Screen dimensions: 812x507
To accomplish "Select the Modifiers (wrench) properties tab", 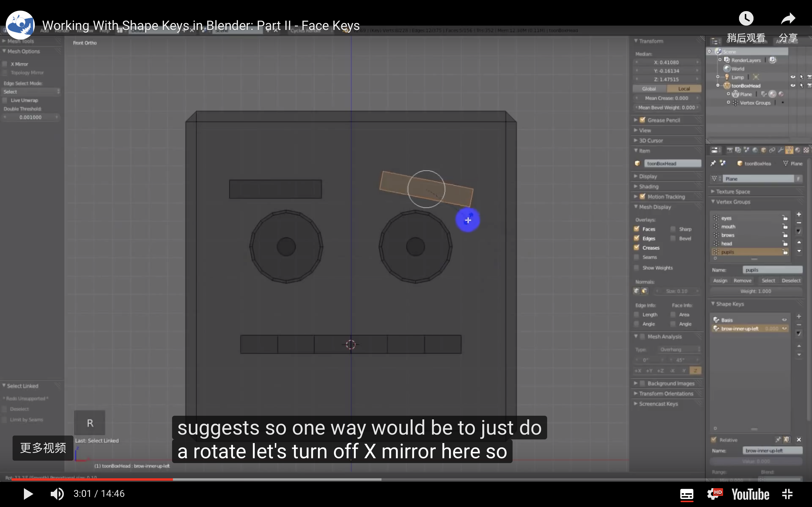I will [781, 150].
